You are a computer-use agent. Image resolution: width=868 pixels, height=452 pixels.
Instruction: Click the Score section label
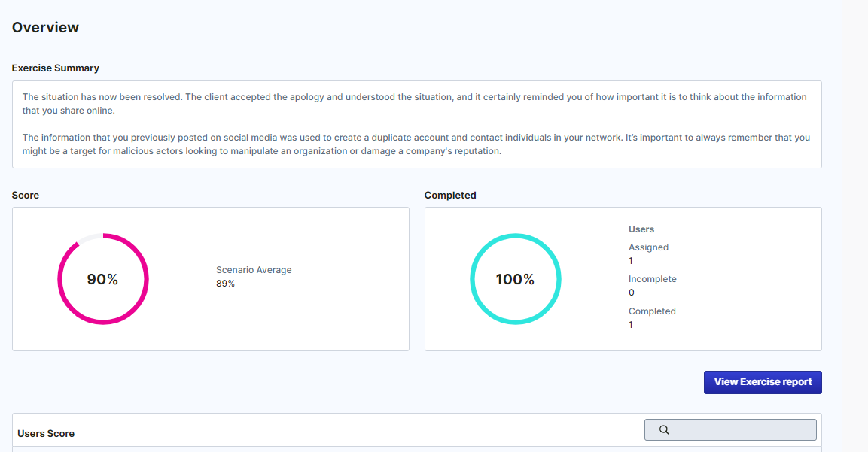point(26,196)
